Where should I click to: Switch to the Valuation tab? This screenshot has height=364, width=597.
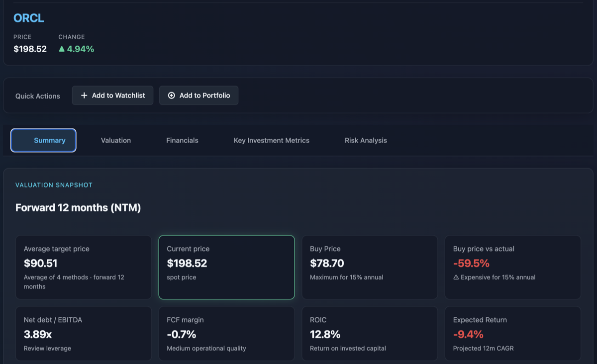pos(115,140)
